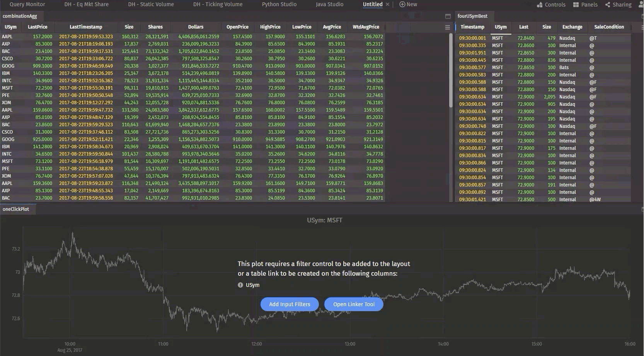This screenshot has height=356, width=644.
Task: Select the combinationAgg panel tab
Action: 20,16
